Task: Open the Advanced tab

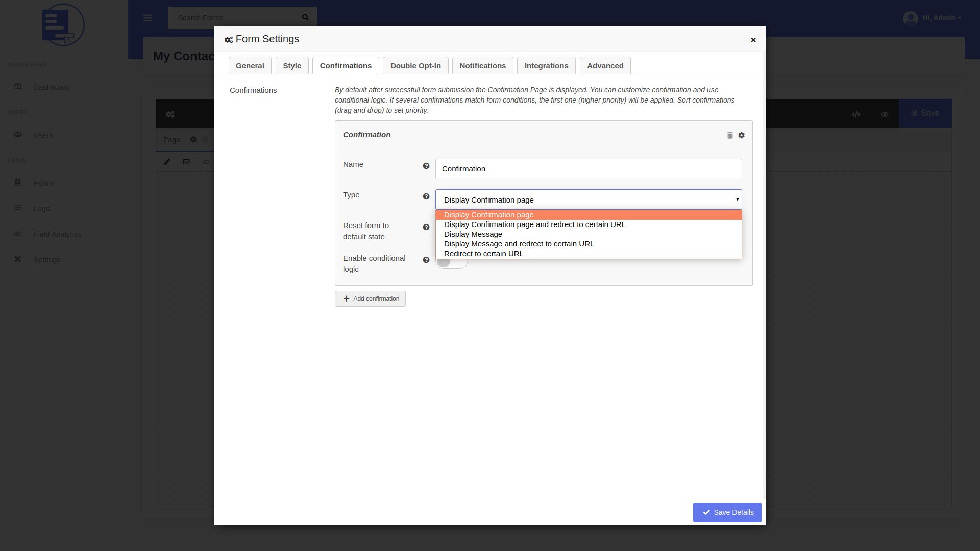Action: pyautogui.click(x=605, y=66)
